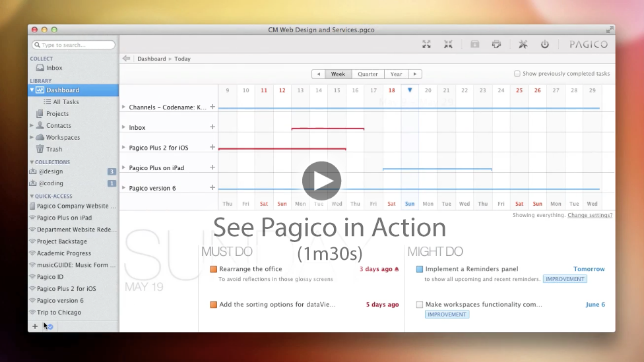Select the today marker on timeline
This screenshot has width=644, height=362.
(x=410, y=90)
